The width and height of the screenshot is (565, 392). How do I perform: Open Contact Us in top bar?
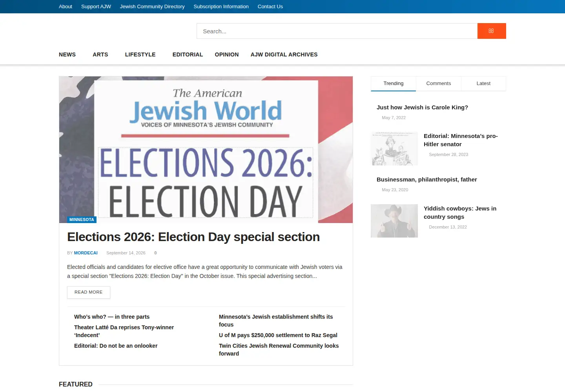click(270, 7)
